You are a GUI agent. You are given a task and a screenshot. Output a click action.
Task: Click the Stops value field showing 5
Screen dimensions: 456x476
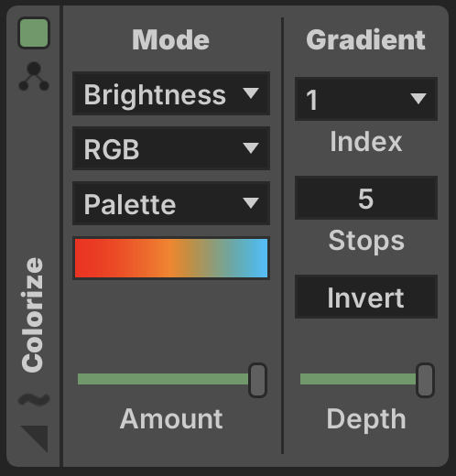pos(366,198)
